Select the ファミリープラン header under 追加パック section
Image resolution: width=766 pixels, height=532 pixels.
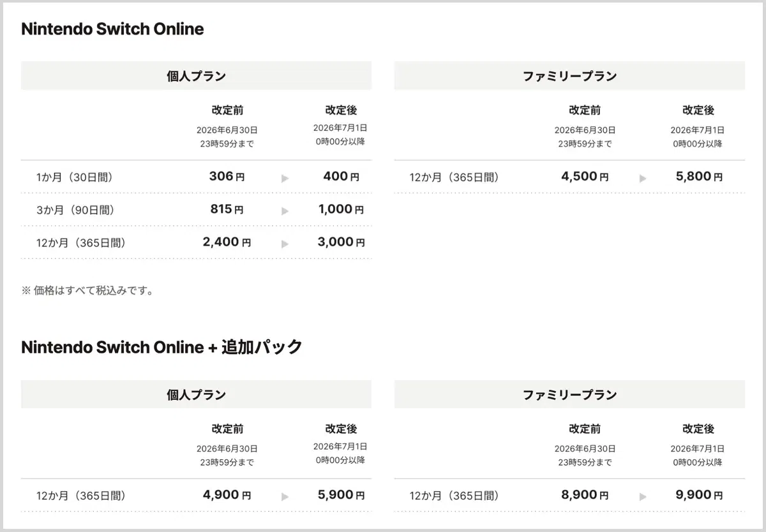pyautogui.click(x=569, y=394)
